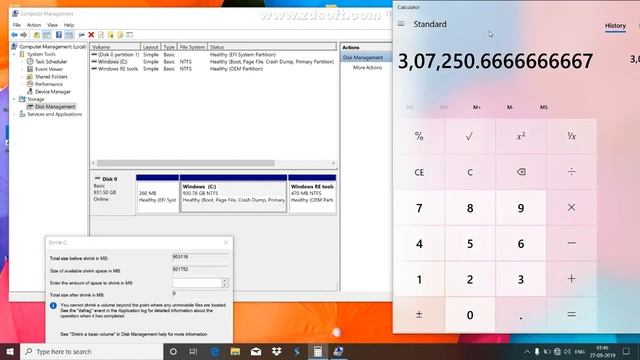
Task: Click the x squared key on the calculator
Action: pyautogui.click(x=521, y=136)
